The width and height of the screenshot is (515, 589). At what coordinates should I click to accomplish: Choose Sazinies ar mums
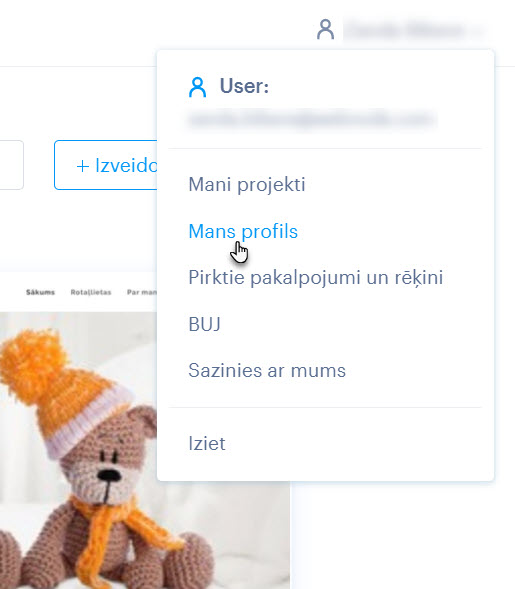point(267,370)
